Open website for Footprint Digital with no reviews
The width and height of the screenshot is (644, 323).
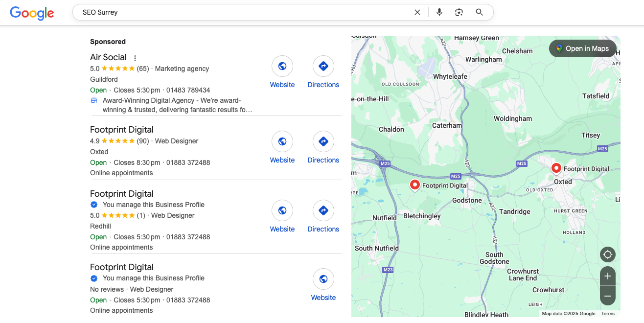pos(323,279)
